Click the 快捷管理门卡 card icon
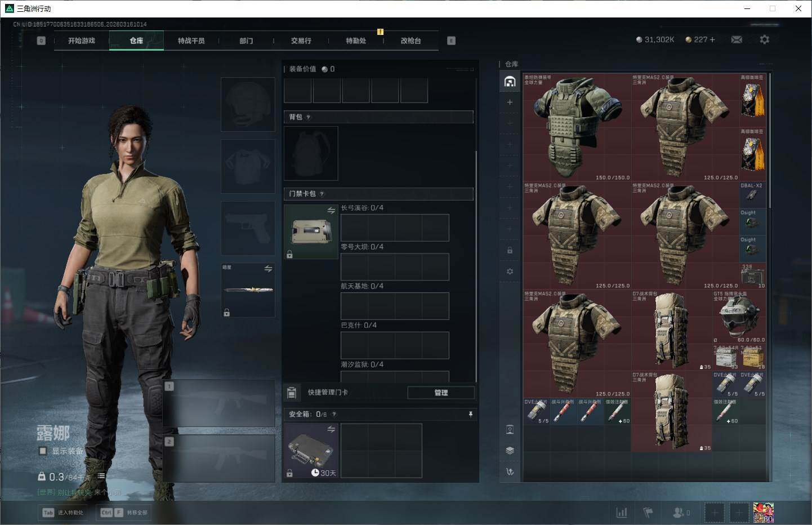The image size is (812, 525). pos(292,392)
